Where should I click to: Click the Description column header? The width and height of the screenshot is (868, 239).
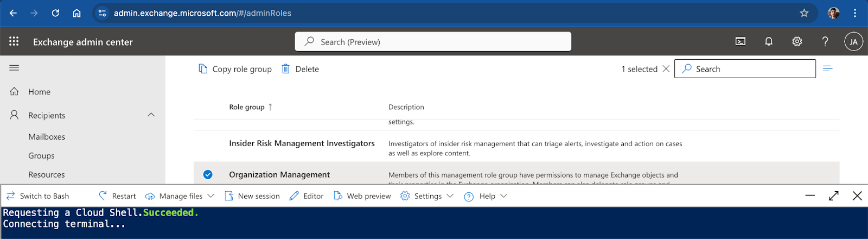tap(406, 107)
